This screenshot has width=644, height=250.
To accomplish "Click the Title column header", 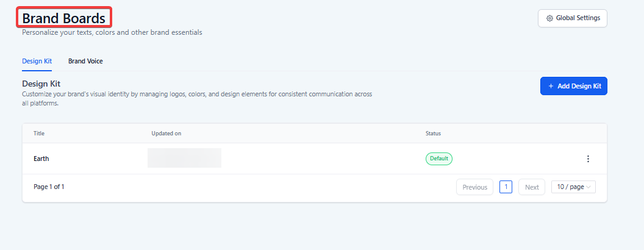I will tap(39, 133).
